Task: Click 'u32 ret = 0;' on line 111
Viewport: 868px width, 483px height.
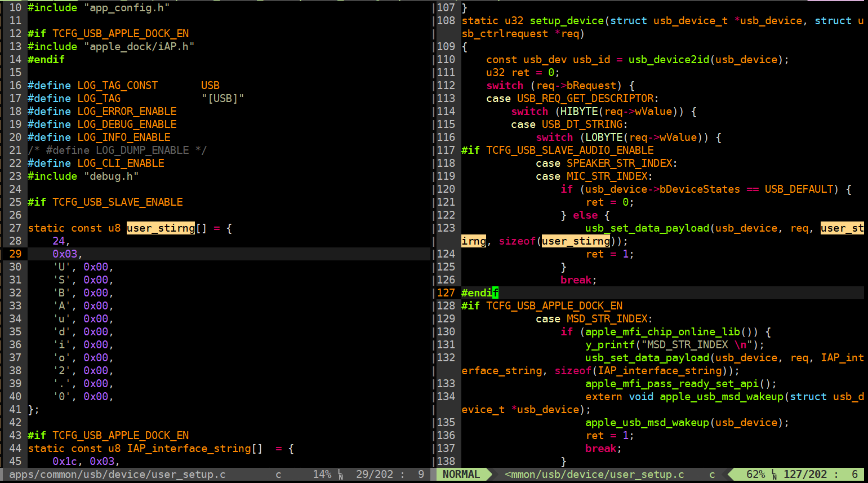Action: (x=523, y=73)
